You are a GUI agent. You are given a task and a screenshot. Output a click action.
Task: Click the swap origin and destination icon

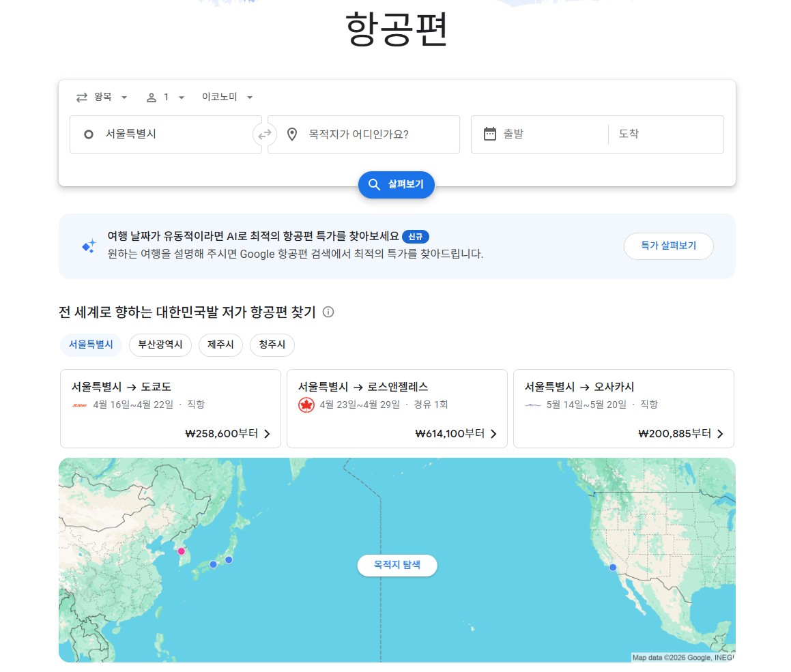265,134
